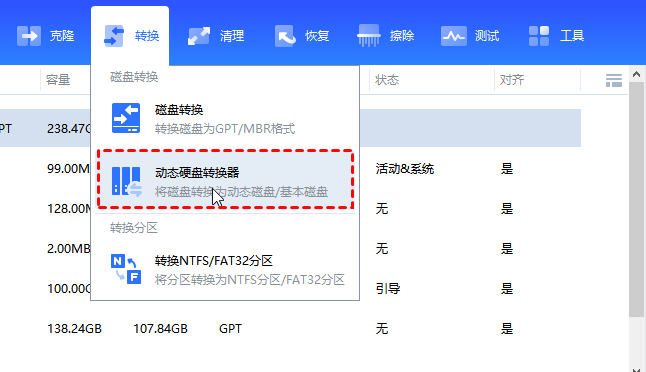Click the 100.00 capacity cell
Screen dimensions: 646x372
coord(68,288)
